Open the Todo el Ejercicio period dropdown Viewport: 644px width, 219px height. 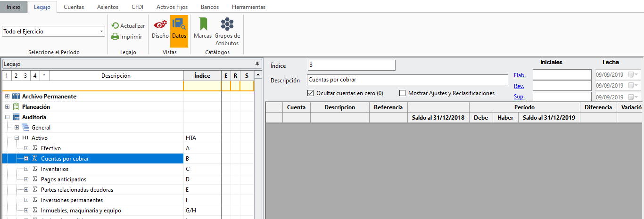coord(102,32)
